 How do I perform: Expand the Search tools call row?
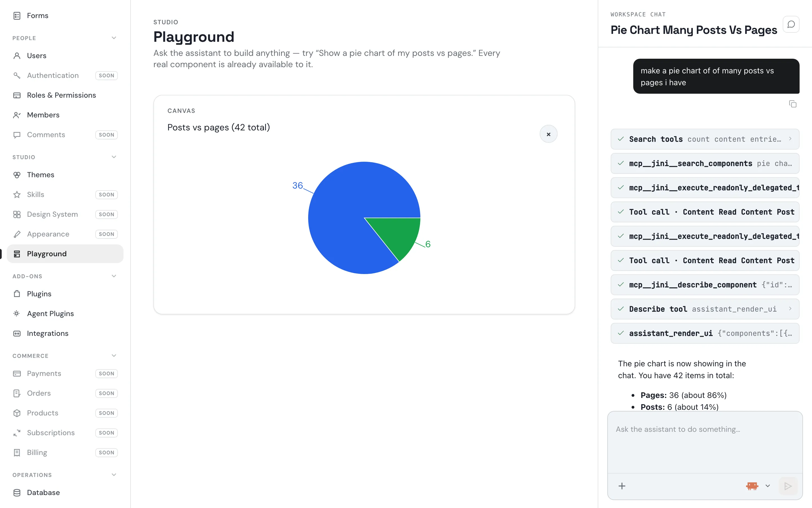pyautogui.click(x=705, y=139)
